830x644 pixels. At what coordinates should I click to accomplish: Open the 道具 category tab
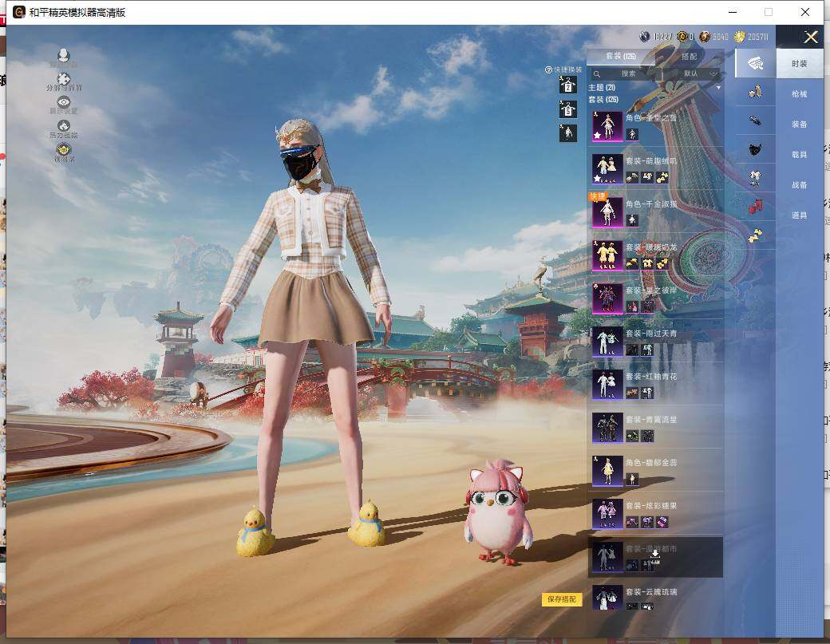[x=800, y=215]
